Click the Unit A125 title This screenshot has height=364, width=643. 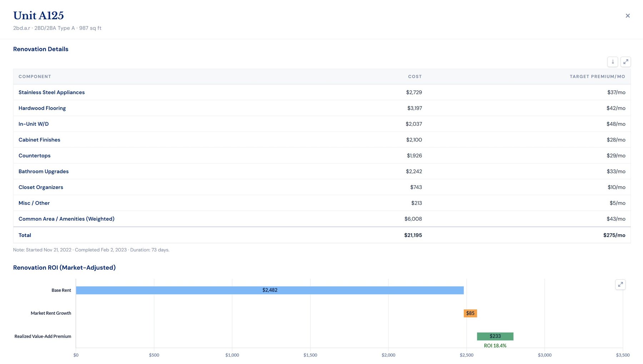[39, 15]
